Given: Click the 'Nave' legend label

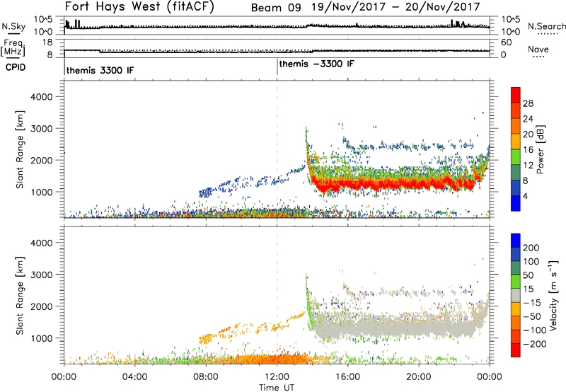Looking at the screenshot, I should click(538, 50).
